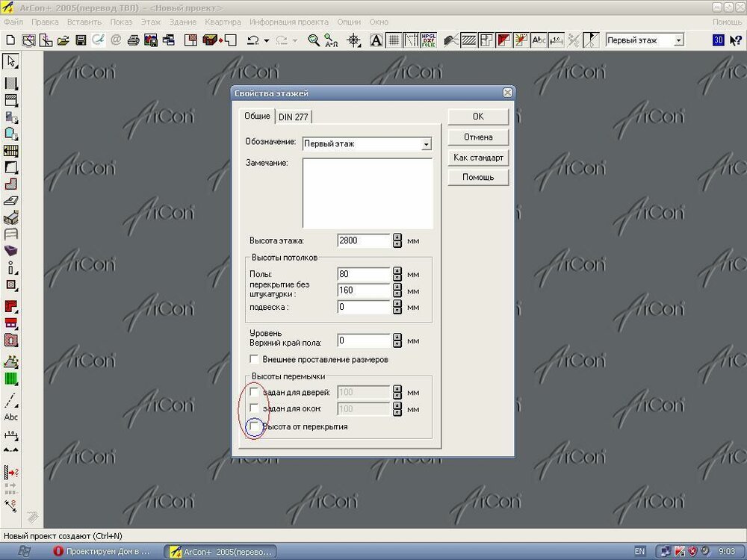Click the crosshair origin toolbar icon
The height and width of the screenshot is (560, 747).
[x=353, y=40]
